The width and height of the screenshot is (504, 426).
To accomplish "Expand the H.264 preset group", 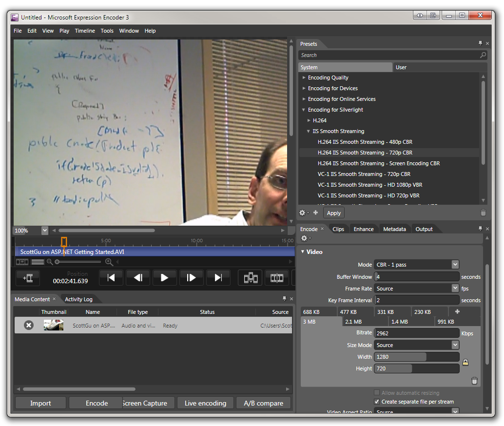I will tap(309, 120).
